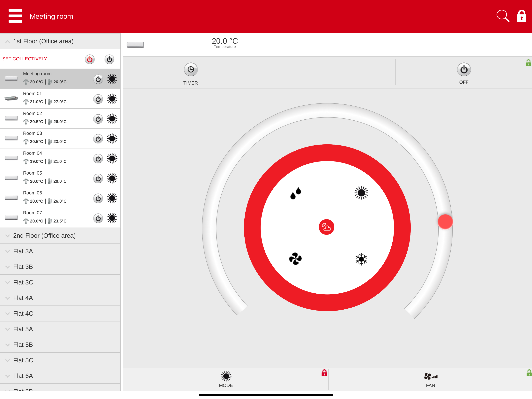This screenshot has width=532, height=399.
Task: Open the TIMER clock button
Action: (191, 70)
